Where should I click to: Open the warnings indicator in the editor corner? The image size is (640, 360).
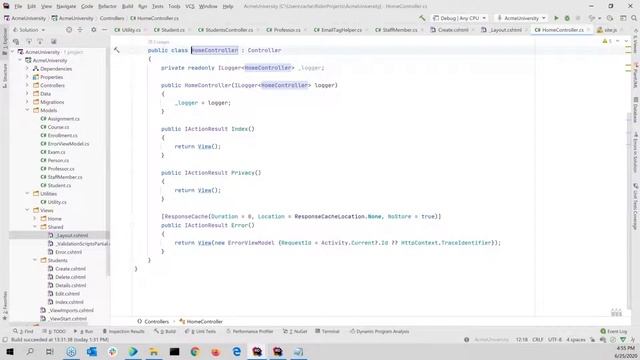tap(607, 41)
